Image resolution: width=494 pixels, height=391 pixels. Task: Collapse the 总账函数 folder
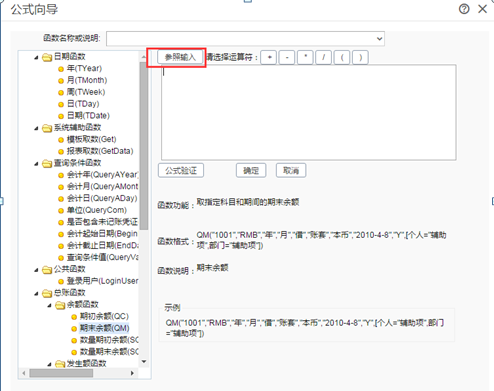pyautogui.click(x=36, y=294)
